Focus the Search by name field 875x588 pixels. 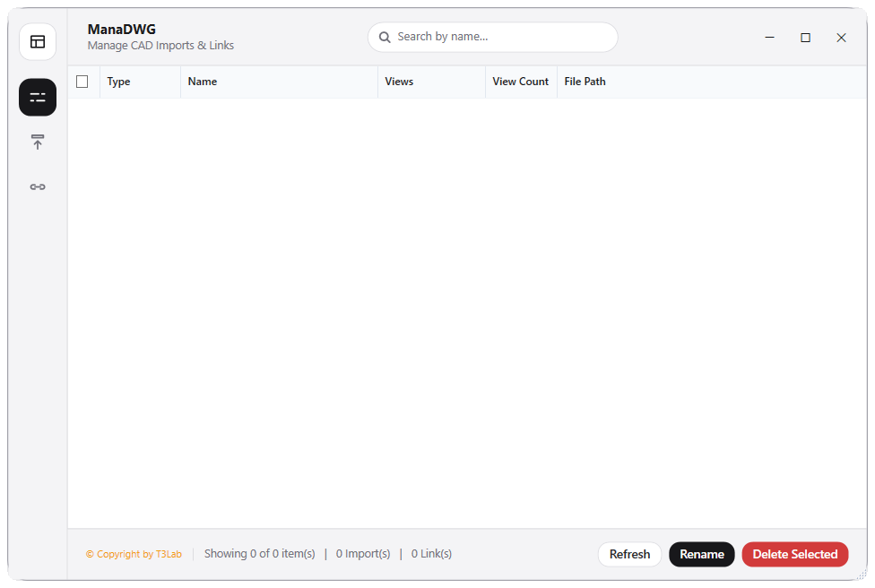(493, 37)
